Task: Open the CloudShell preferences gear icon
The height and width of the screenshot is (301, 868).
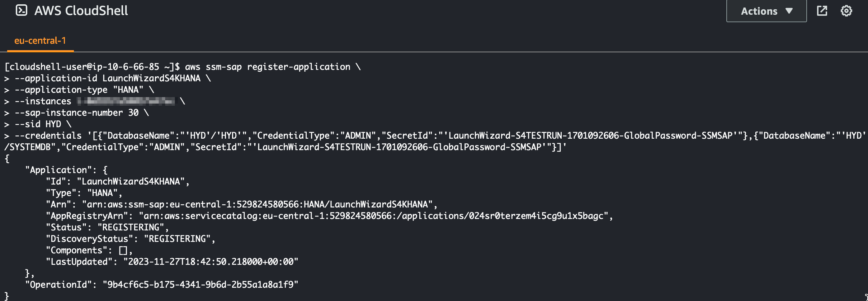Action: pos(846,11)
